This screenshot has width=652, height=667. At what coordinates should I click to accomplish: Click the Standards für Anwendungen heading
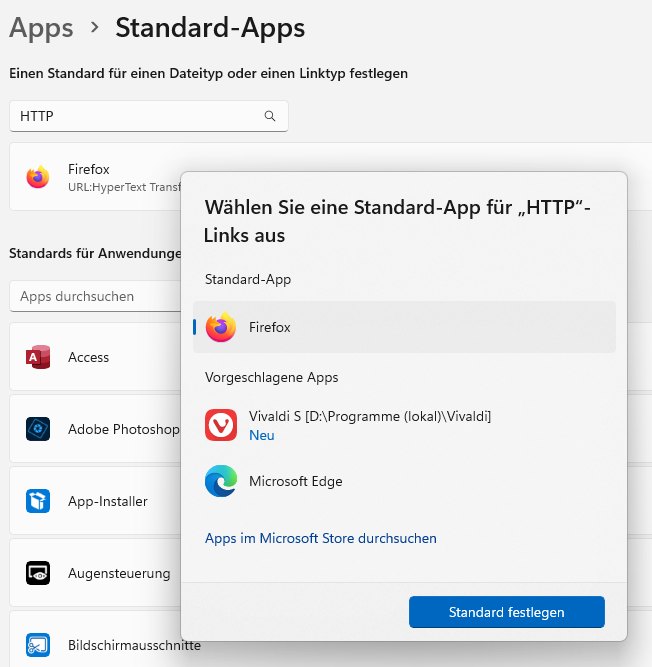click(x=95, y=253)
